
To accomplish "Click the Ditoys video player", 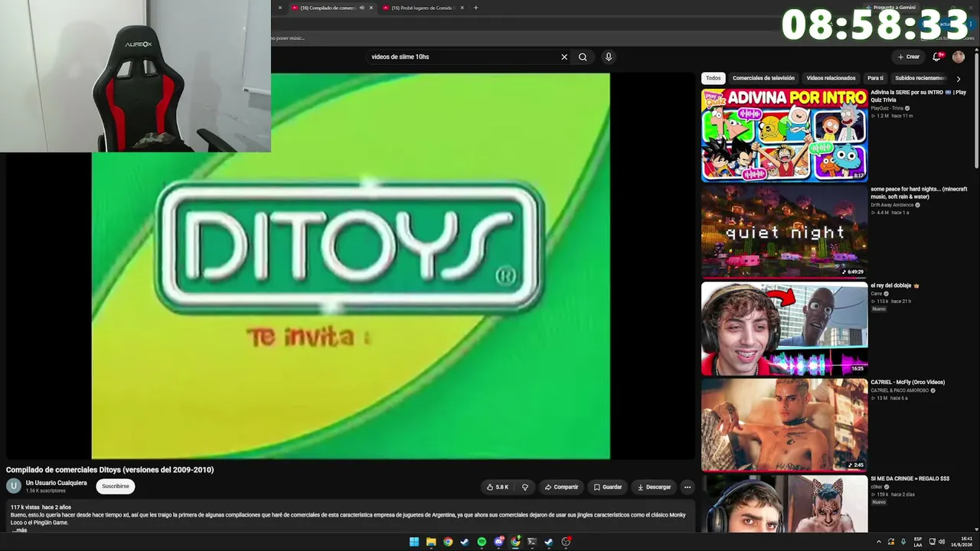I will [351, 266].
